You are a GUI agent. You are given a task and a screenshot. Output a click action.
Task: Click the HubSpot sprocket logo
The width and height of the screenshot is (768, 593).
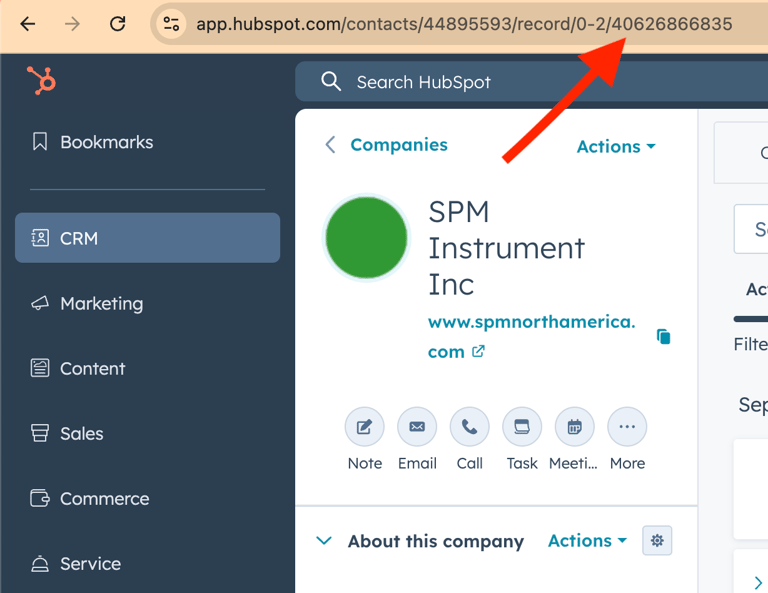41,80
